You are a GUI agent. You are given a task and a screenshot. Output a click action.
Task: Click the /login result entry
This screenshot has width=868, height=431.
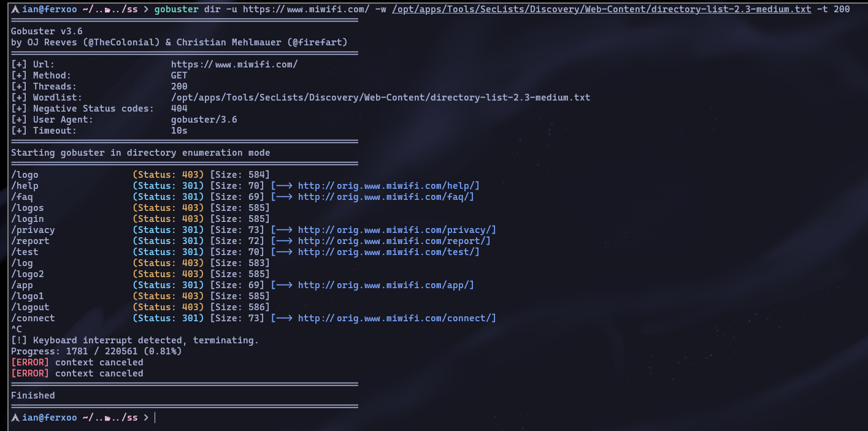pyautogui.click(x=28, y=219)
